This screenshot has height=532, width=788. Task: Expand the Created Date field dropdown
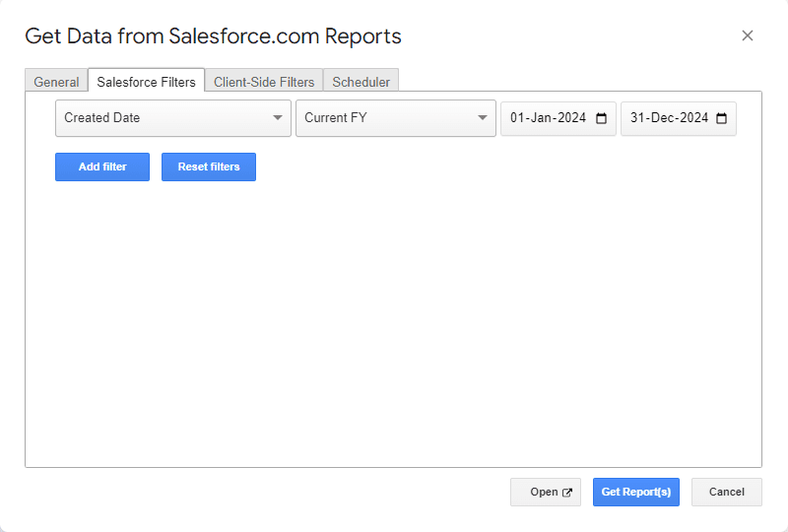[x=173, y=118]
